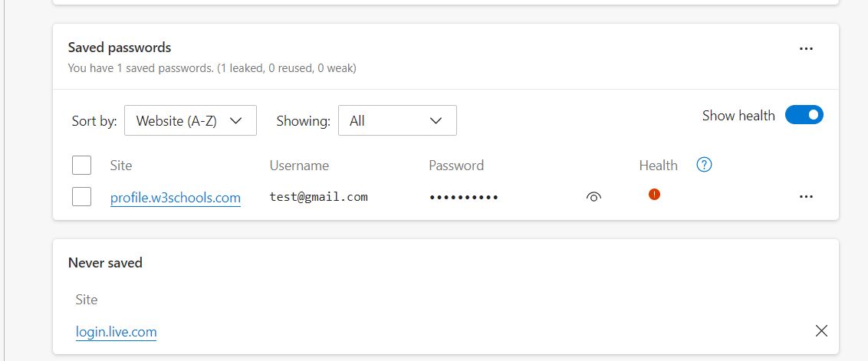Open more actions for profile.w3schools.com entry

pyautogui.click(x=805, y=196)
